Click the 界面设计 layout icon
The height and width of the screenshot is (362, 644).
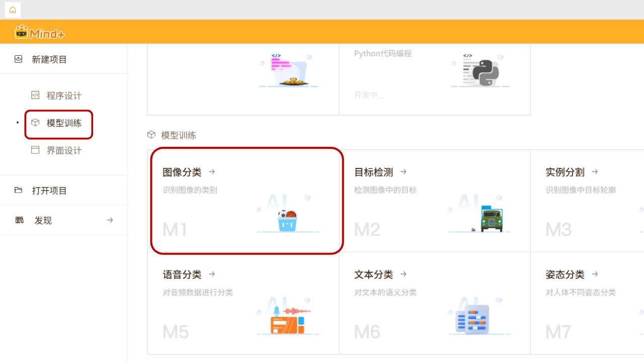point(35,150)
